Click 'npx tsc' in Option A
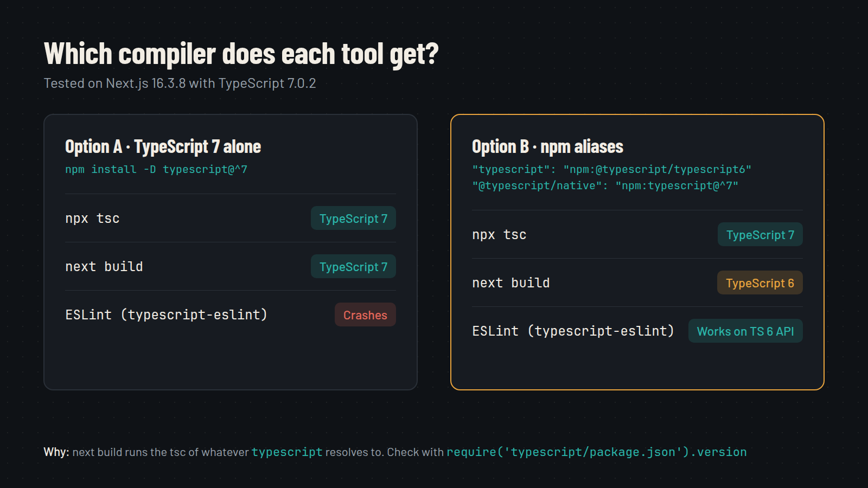 coord(92,219)
